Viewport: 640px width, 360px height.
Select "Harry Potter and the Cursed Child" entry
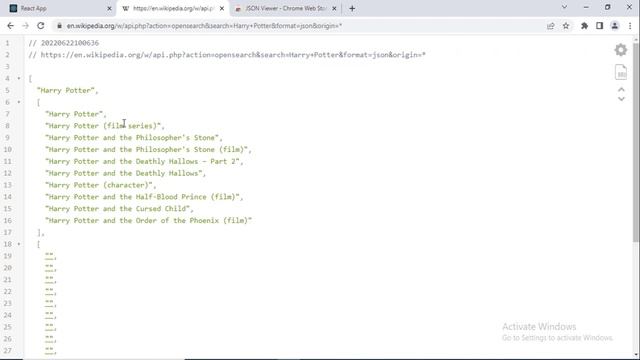(118, 209)
